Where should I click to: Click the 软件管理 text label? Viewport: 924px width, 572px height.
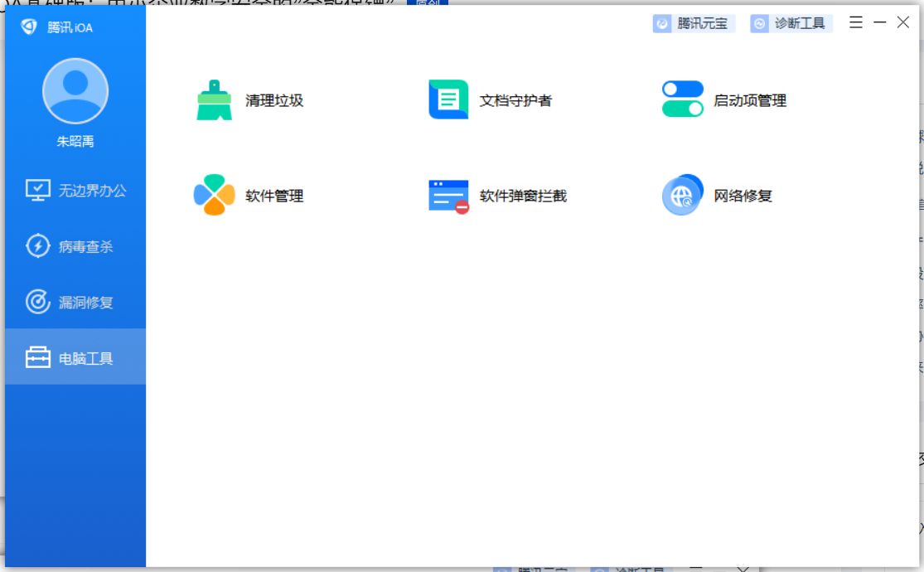(x=274, y=196)
